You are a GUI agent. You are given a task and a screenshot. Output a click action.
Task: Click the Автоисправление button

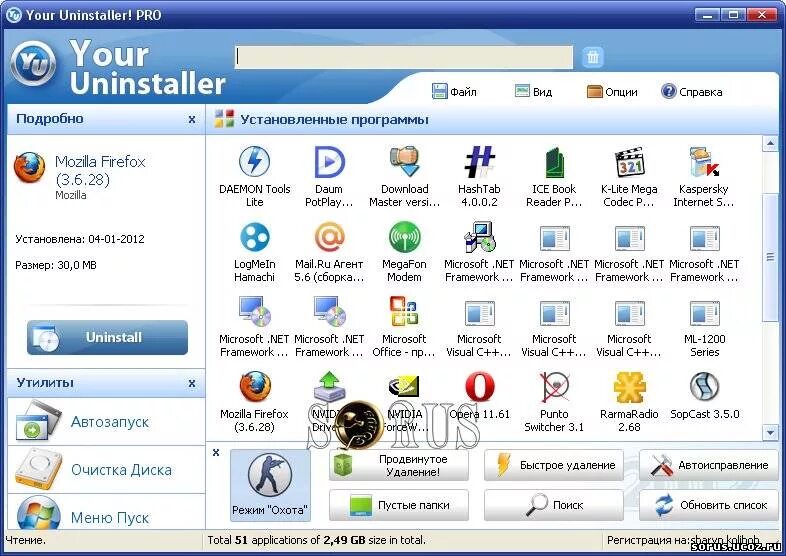708,465
